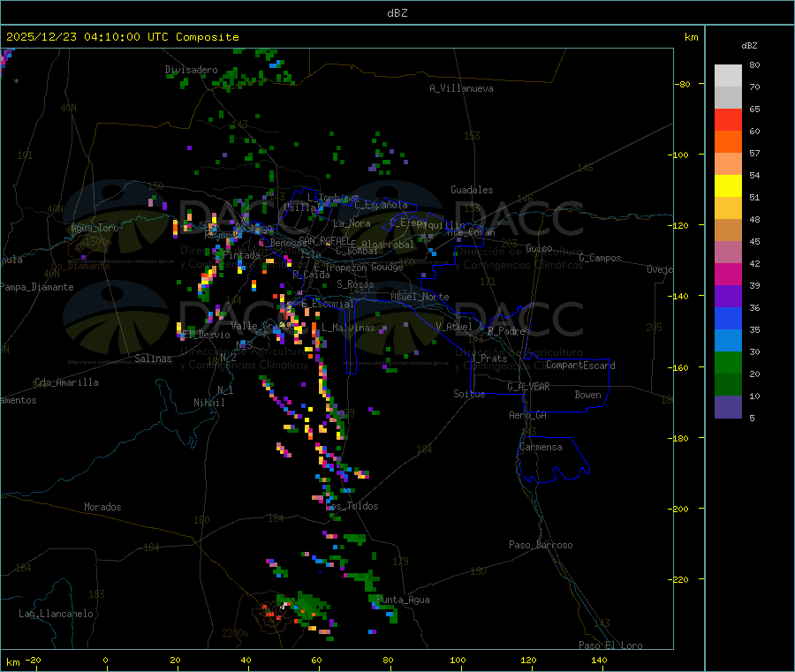The height and width of the screenshot is (672, 795).
Task: Click the L_Malvinas label
Action: (348, 328)
